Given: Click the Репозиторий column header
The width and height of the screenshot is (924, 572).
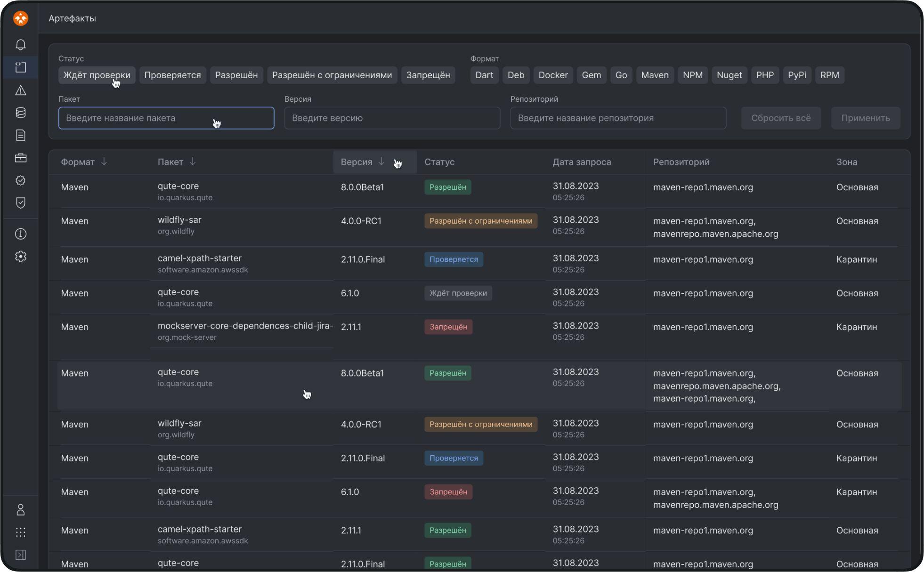Looking at the screenshot, I should 681,162.
